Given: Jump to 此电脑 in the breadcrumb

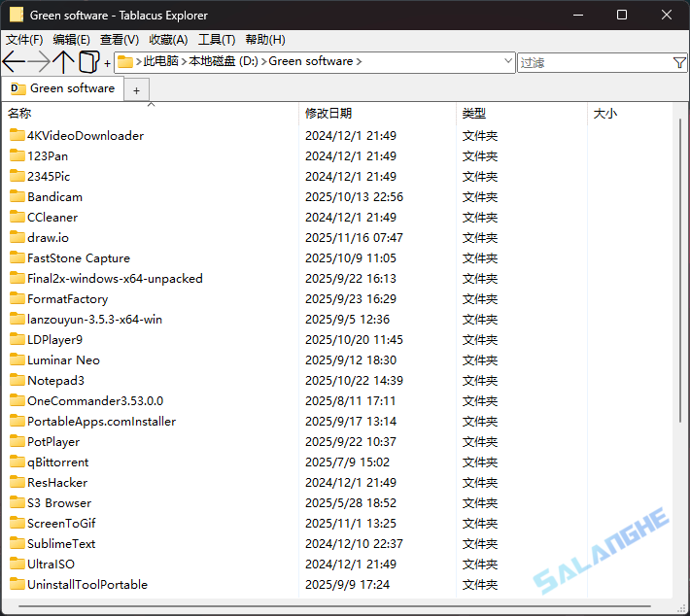Looking at the screenshot, I should [x=160, y=61].
